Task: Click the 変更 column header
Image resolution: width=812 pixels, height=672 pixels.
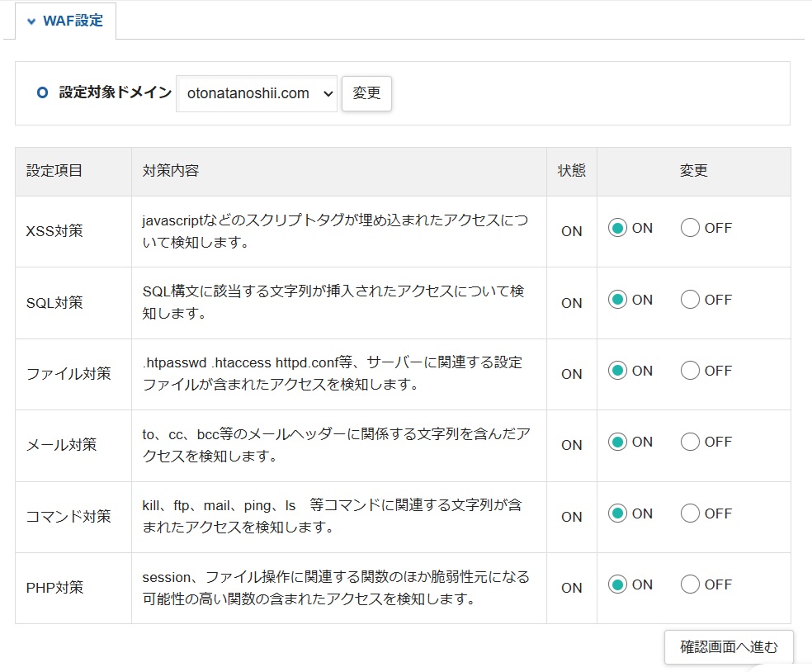Action: click(x=693, y=171)
